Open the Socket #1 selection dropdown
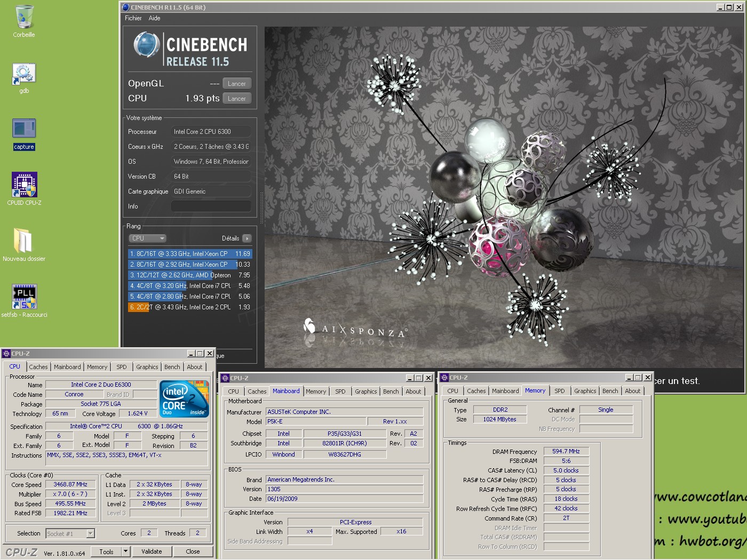 point(91,533)
